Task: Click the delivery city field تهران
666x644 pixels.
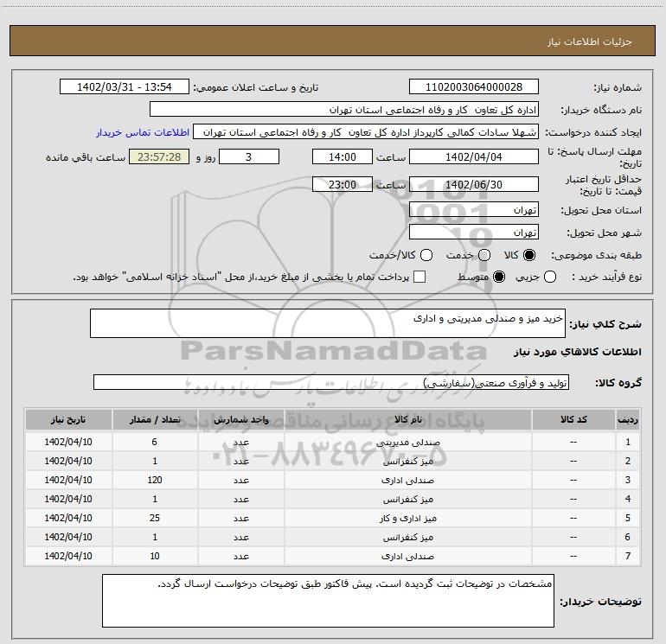Action: point(474,233)
